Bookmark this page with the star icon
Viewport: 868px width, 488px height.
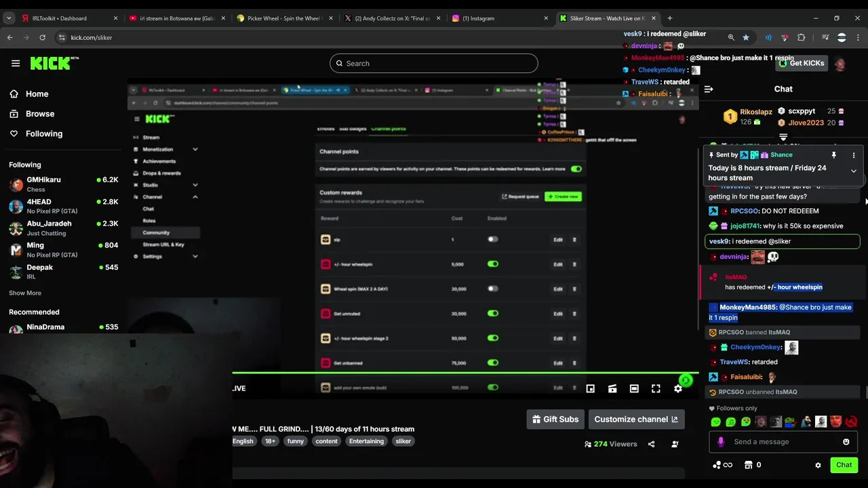pyautogui.click(x=746, y=37)
